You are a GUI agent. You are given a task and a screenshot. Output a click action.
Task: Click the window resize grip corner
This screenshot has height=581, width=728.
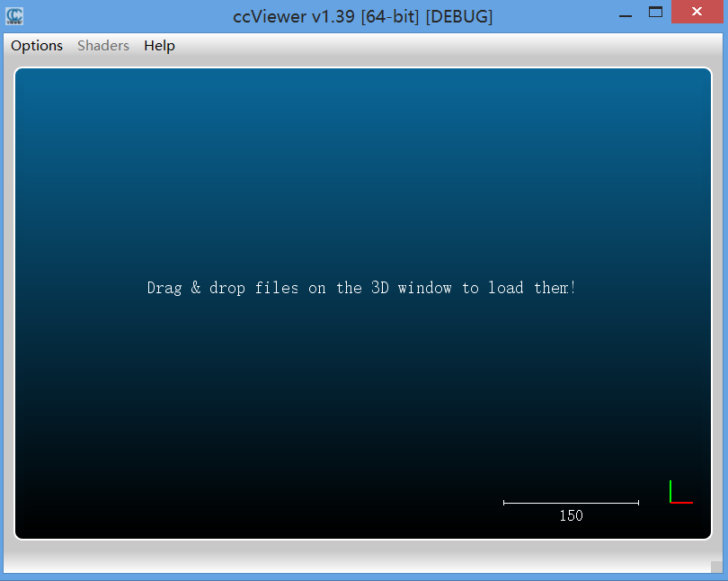717,568
